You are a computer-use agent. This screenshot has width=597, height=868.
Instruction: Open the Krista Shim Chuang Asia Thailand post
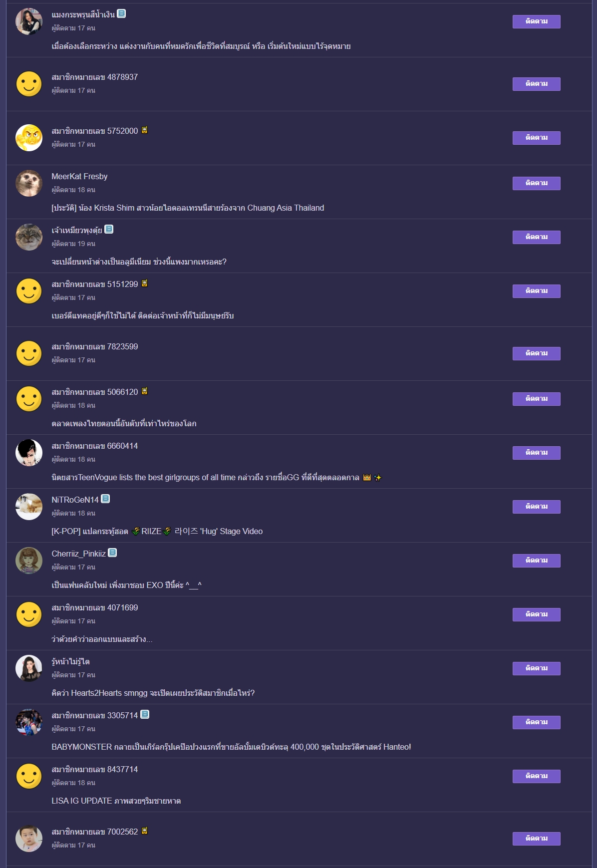[x=188, y=208]
